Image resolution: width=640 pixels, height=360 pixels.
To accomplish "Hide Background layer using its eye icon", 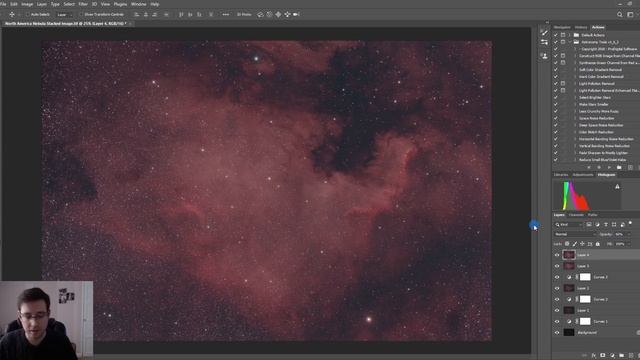I will tap(557, 333).
